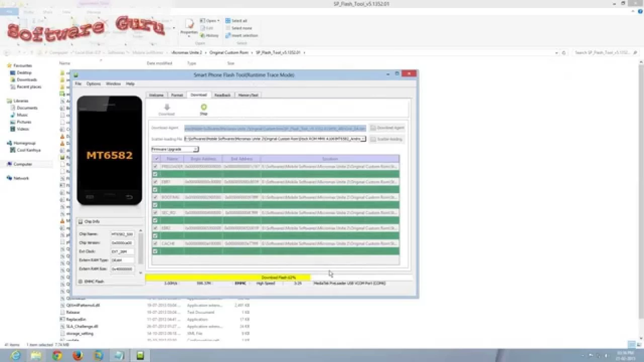Uncheck the CACHE partition checkbox
The height and width of the screenshot is (362, 644).
(x=155, y=243)
